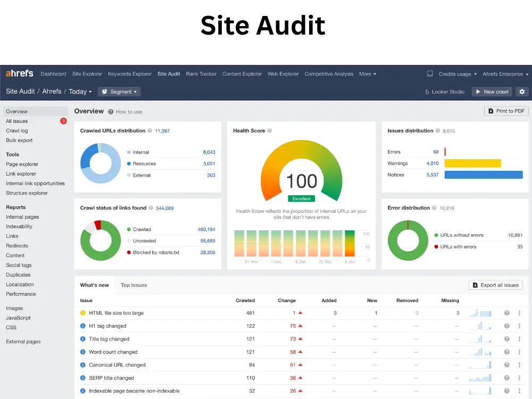This screenshot has width=532, height=399.
Task: Open more options for HTML file size row
Action: [519, 313]
